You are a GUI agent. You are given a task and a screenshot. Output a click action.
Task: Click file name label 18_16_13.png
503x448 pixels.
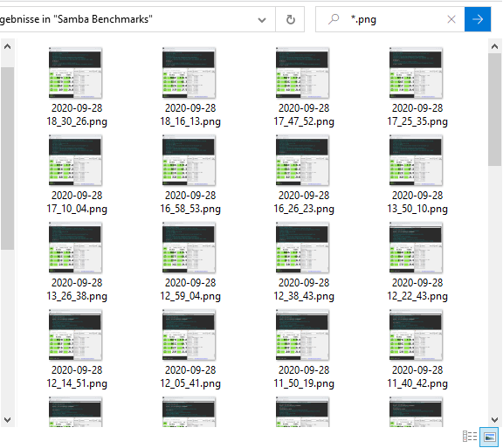point(190,122)
